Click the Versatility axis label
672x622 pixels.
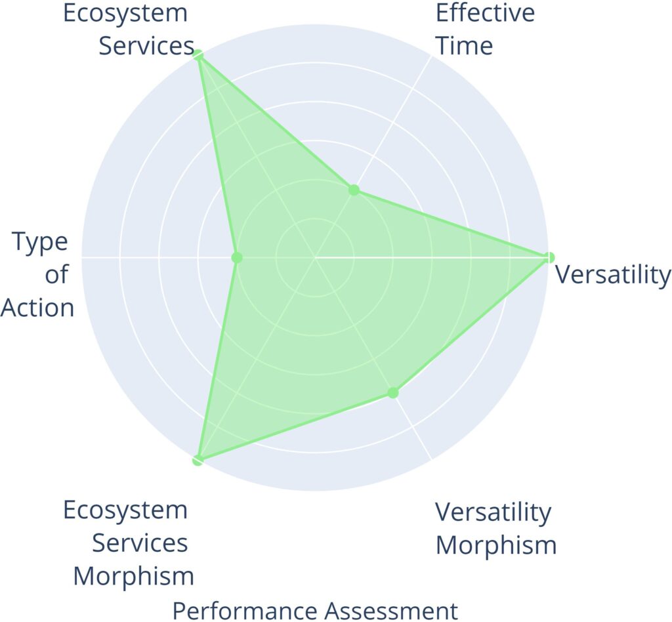click(x=613, y=274)
